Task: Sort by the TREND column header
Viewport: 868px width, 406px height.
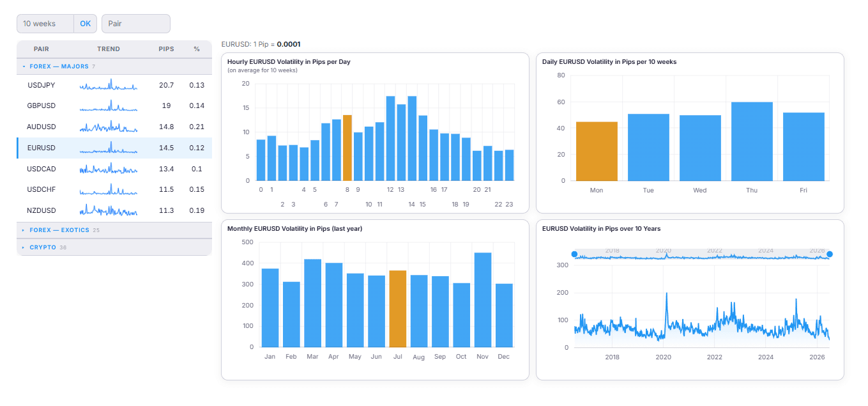Action: tap(109, 49)
